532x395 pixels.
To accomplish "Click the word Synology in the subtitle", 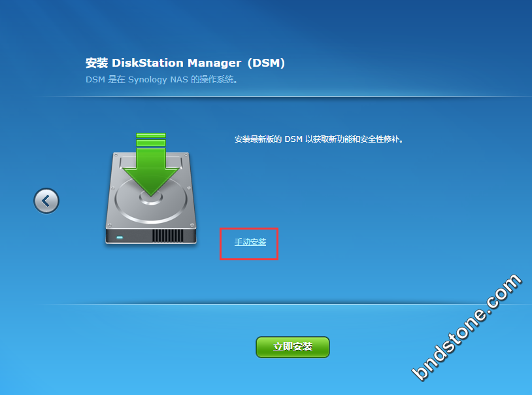I will 148,80.
